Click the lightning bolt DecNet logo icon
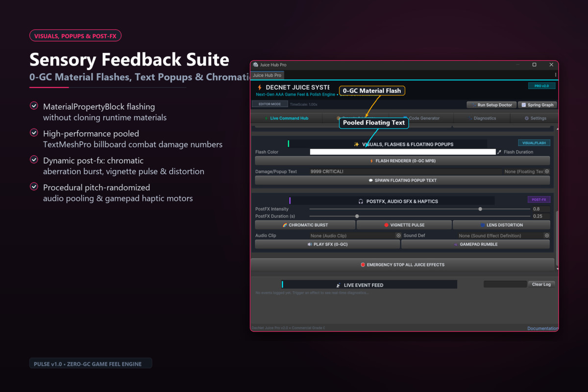 click(x=260, y=87)
